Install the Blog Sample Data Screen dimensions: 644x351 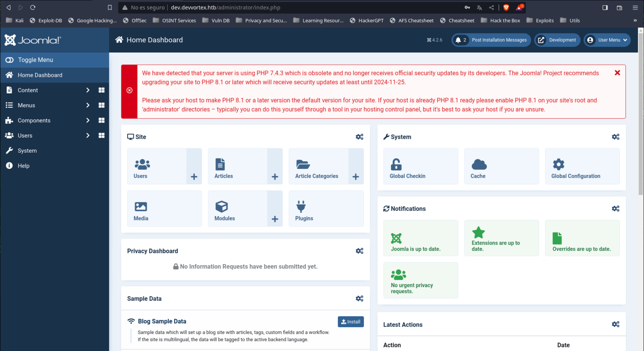(351, 322)
